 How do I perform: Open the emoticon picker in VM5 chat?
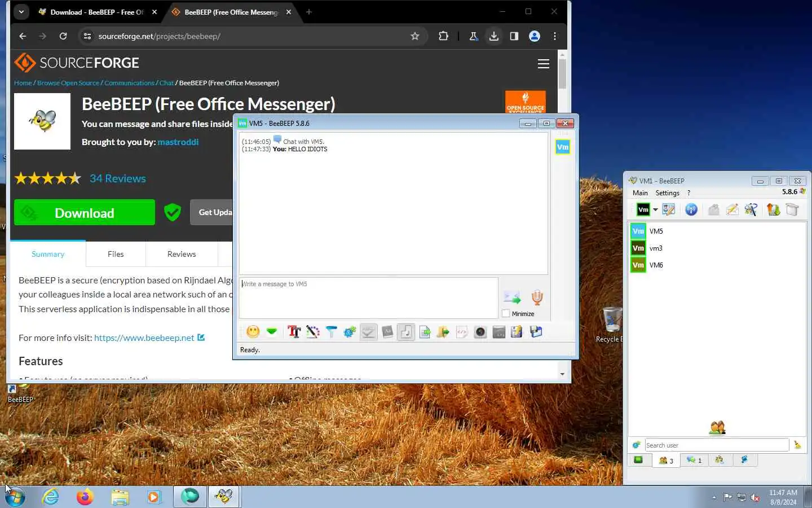pyautogui.click(x=253, y=332)
